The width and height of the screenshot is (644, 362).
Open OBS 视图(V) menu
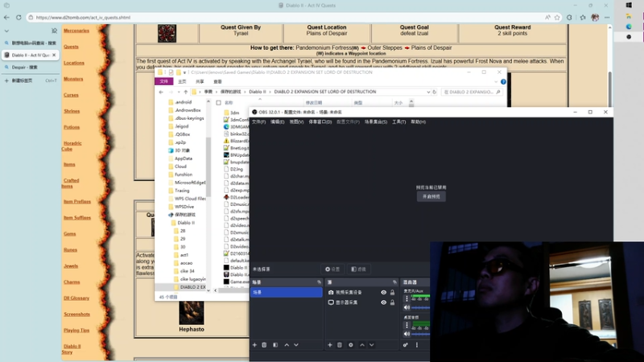296,122
